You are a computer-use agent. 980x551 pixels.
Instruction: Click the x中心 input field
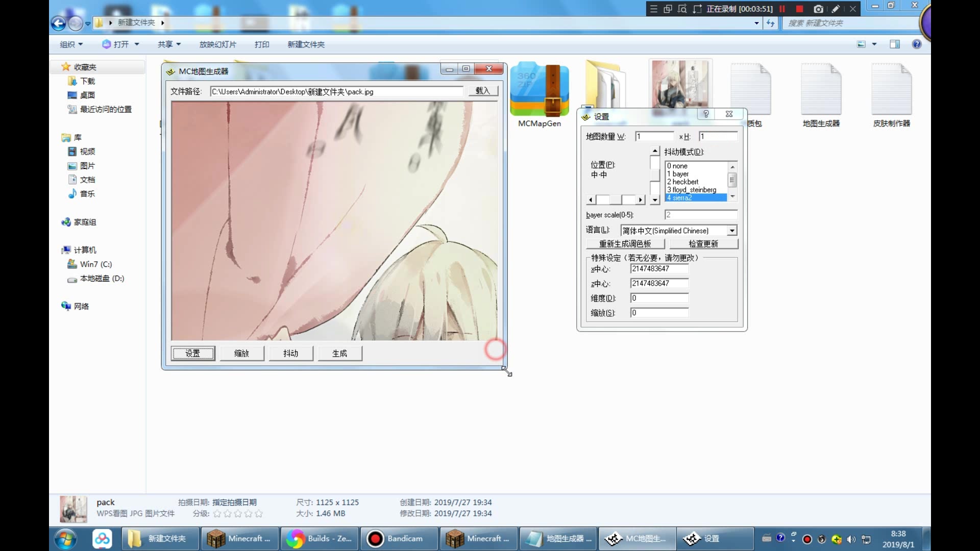[659, 269]
